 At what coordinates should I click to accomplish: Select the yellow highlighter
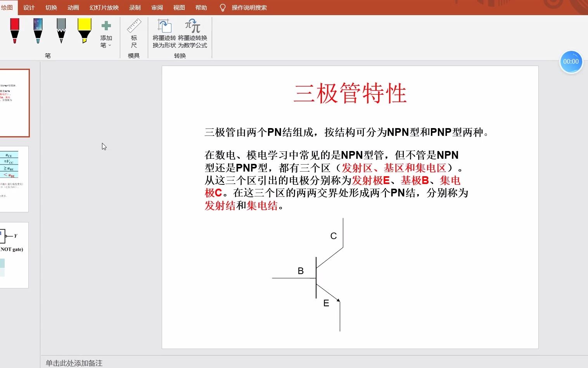click(84, 31)
